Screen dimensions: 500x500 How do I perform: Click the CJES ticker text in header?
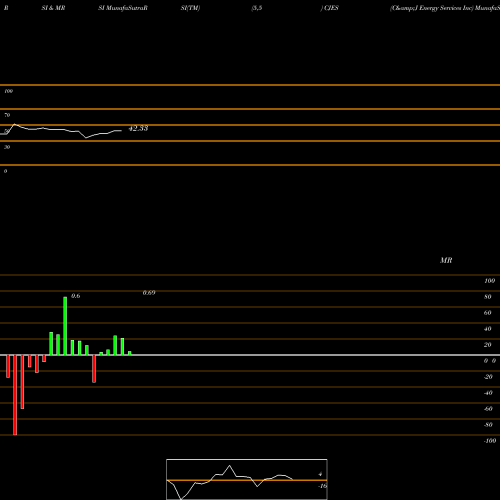coord(331,8)
